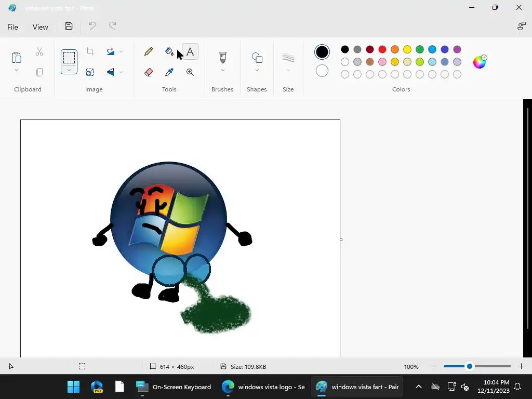Viewport: 532px width, 399px height.
Task: Click the zoom out minus button
Action: (433, 366)
